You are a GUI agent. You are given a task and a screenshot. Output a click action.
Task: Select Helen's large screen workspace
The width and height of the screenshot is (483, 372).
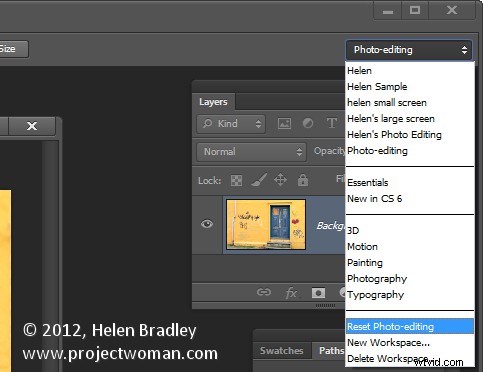[x=410, y=119]
